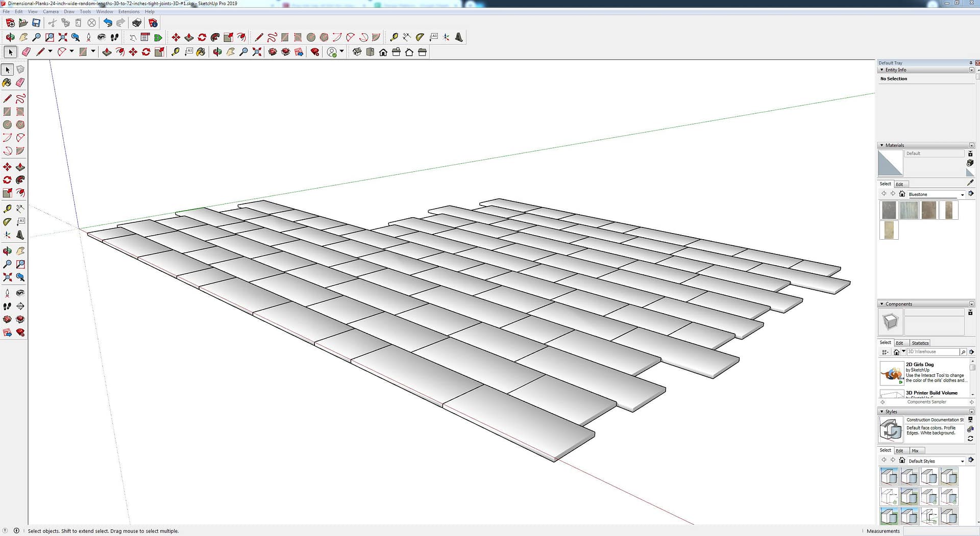This screenshot has width=980, height=536.
Task: Choose the first Bluestone material swatch
Action: [889, 210]
